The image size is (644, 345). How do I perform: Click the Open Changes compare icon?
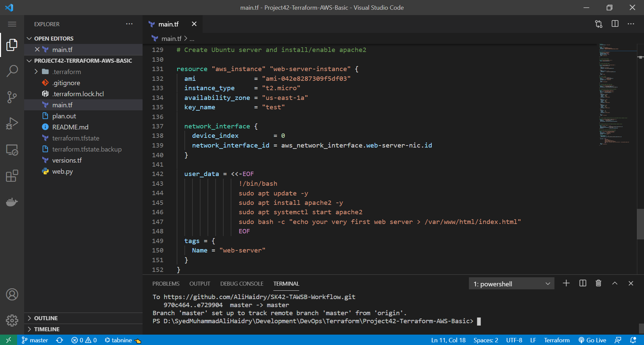(x=599, y=24)
